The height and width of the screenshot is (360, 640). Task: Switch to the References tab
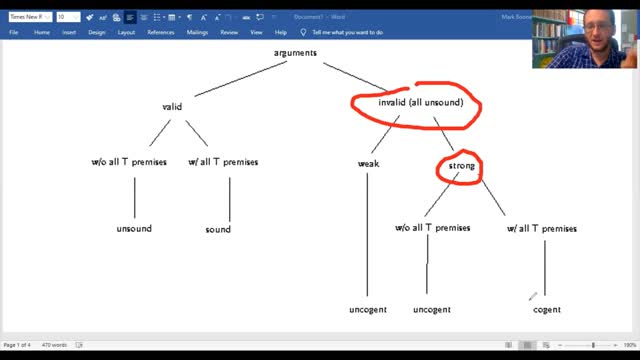pyautogui.click(x=161, y=32)
